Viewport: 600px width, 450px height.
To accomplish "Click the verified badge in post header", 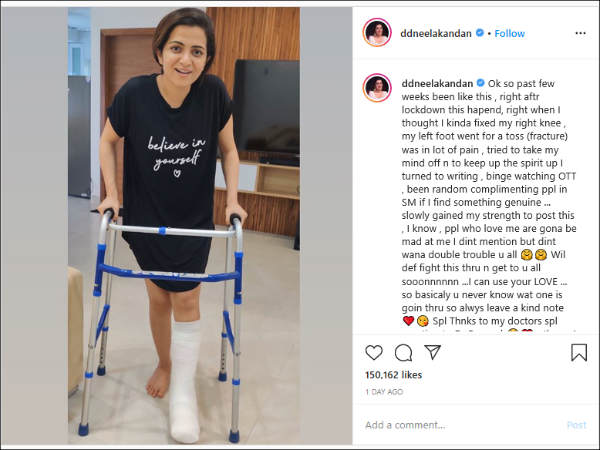I will coord(480,33).
